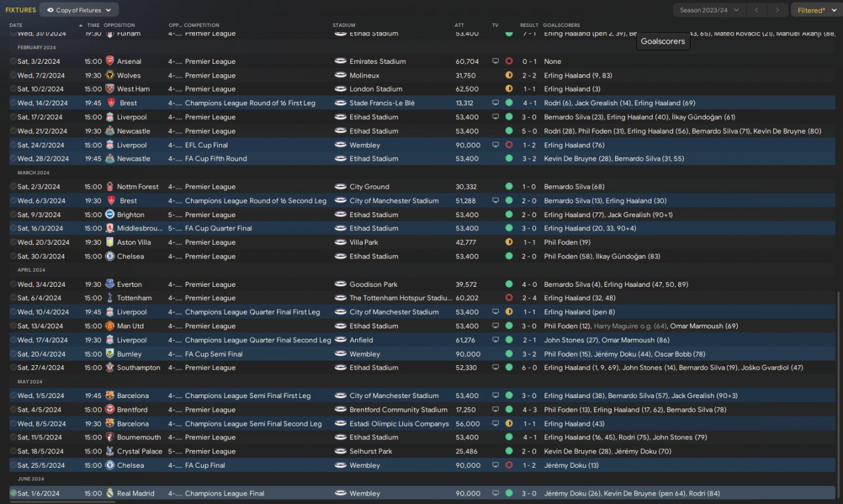Click the TV icon on the Champions League Final row
This screenshot has width=843, height=504.
(495, 493)
